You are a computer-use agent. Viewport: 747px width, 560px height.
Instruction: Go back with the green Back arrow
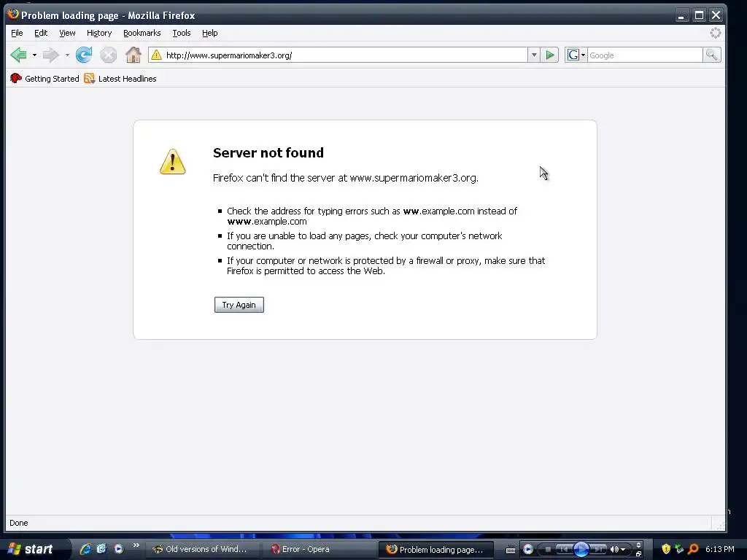coord(19,55)
